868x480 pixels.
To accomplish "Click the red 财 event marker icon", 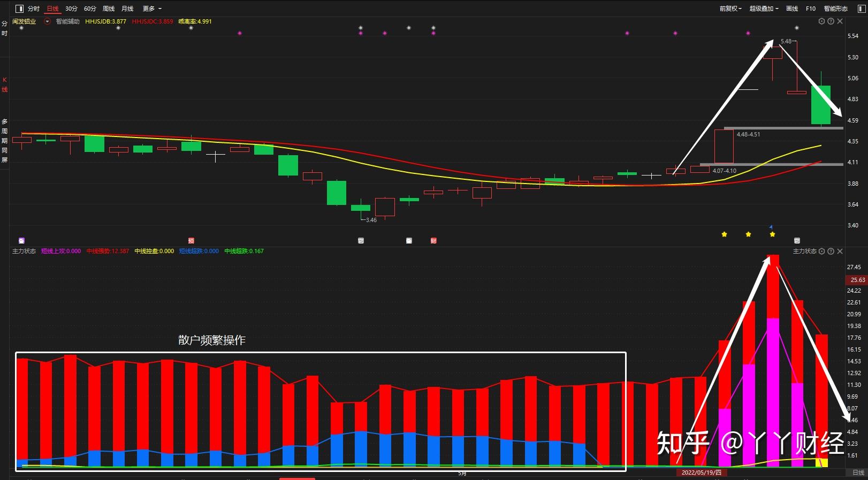I will 433,241.
